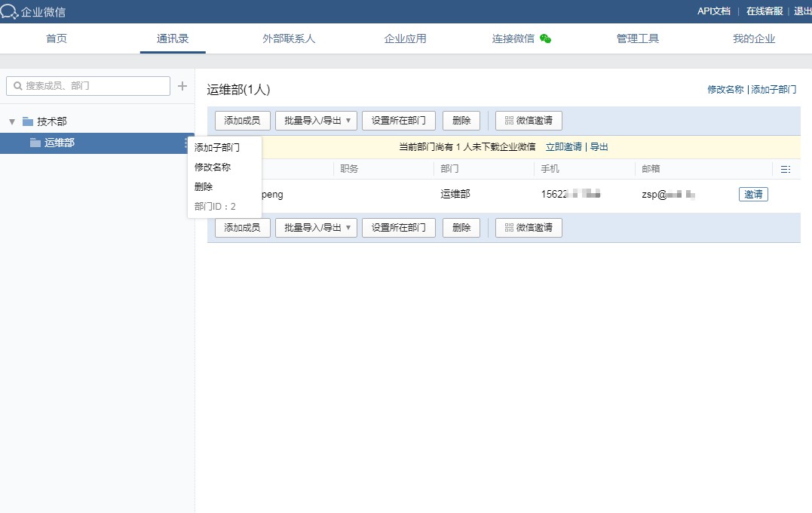Switch to the 企业应用 tab
Viewport: 812px width, 513px height.
click(x=405, y=39)
